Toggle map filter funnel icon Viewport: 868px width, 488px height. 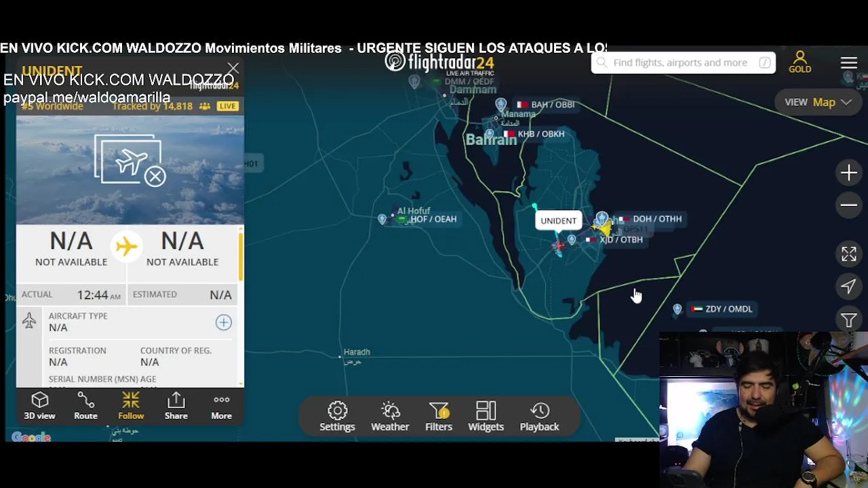[x=848, y=320]
